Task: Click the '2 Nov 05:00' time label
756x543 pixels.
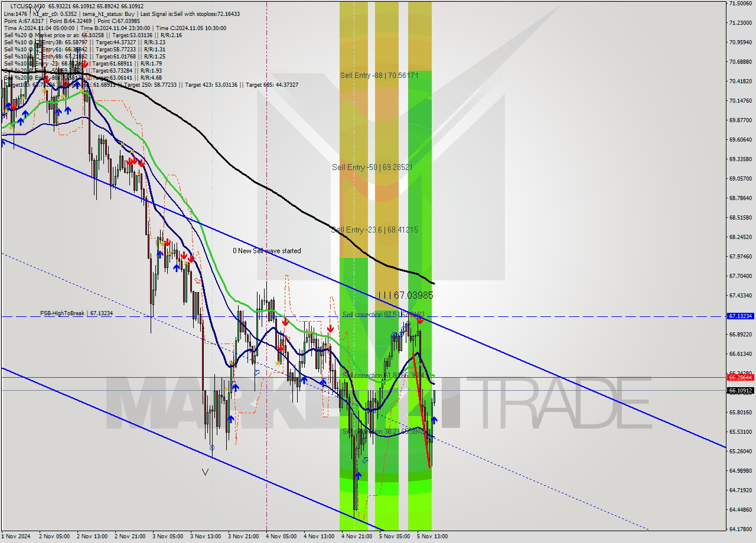Action: [x=54, y=537]
